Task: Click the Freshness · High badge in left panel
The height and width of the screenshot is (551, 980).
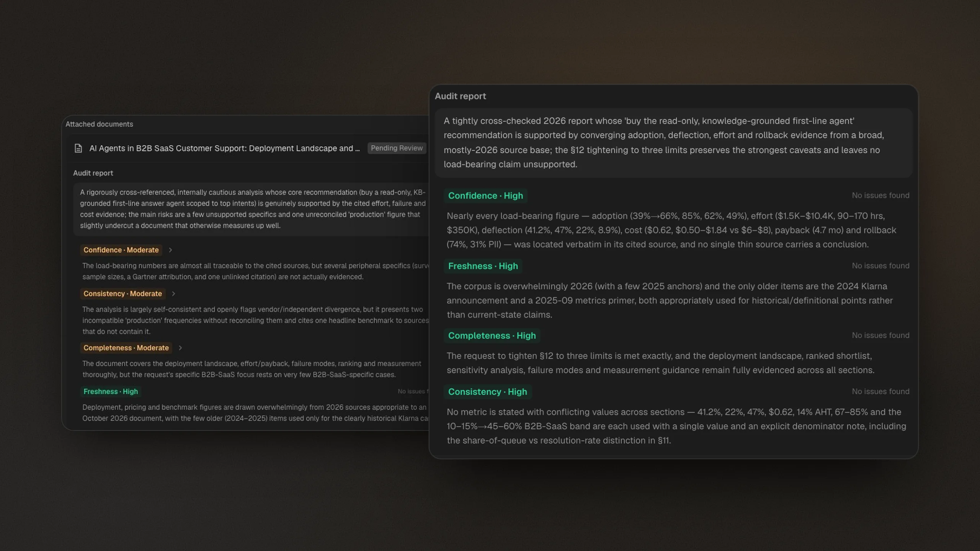Action: [111, 392]
